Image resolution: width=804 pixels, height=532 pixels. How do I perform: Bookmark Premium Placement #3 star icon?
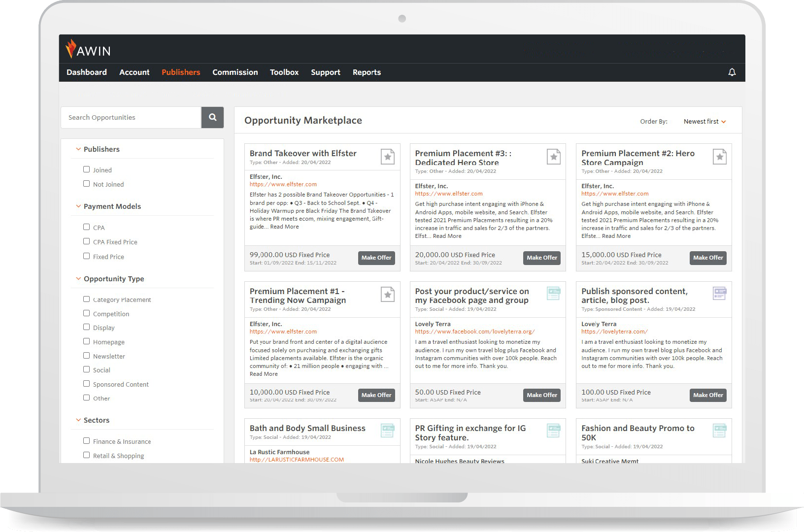(554, 157)
